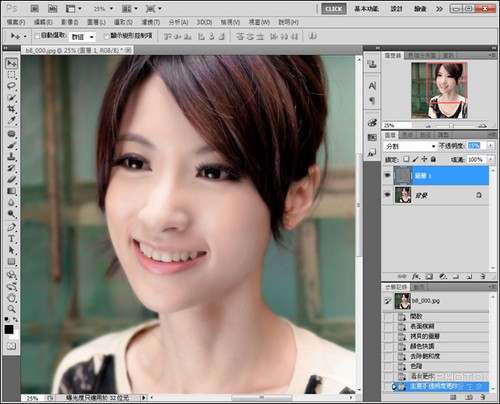Select the Hand tool
This screenshot has width=500, height=404.
point(12,298)
